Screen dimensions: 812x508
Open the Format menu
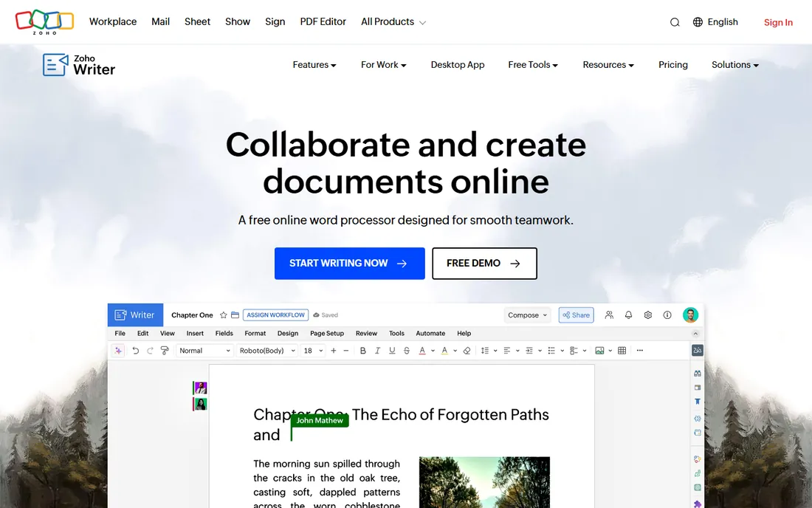click(255, 334)
